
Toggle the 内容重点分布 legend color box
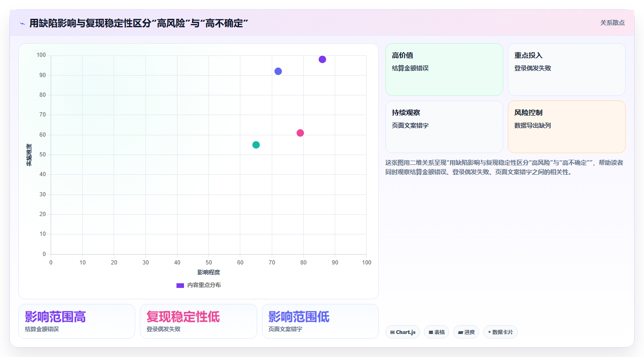click(x=180, y=285)
